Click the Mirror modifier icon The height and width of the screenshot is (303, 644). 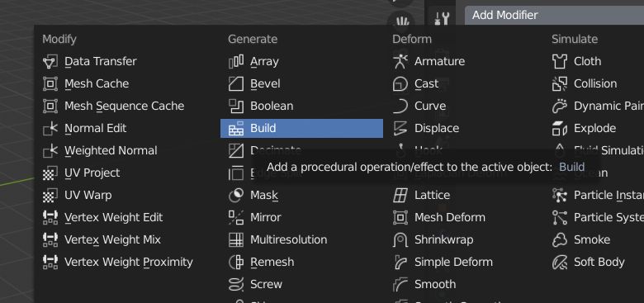pyautogui.click(x=236, y=218)
